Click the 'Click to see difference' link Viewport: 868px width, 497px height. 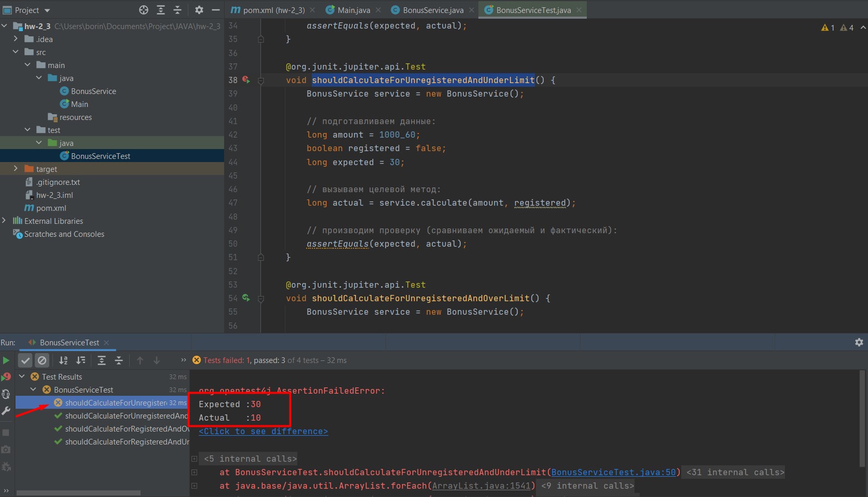(x=263, y=431)
